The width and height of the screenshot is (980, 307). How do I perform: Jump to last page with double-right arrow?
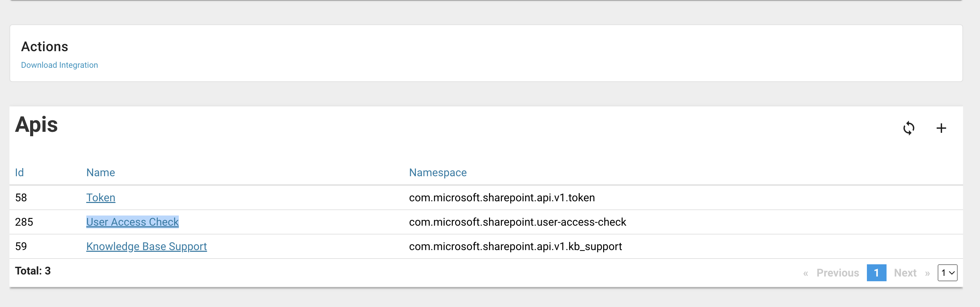(x=928, y=273)
